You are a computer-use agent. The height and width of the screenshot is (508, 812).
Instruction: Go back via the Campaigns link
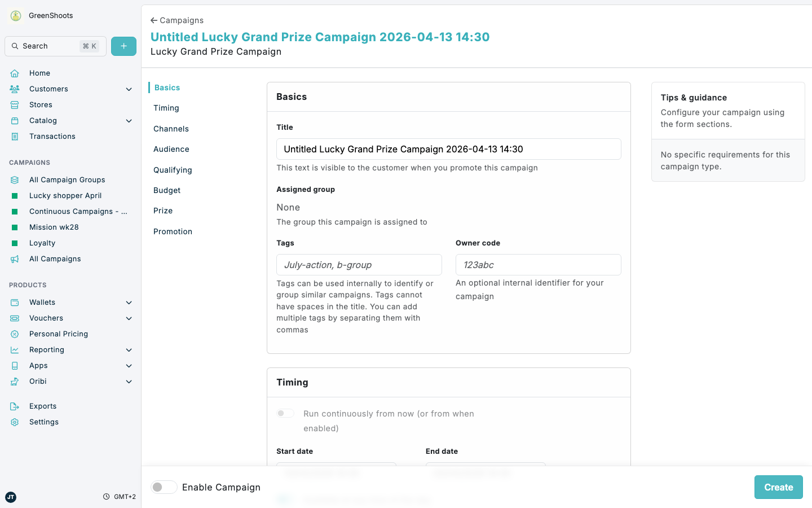(x=176, y=20)
